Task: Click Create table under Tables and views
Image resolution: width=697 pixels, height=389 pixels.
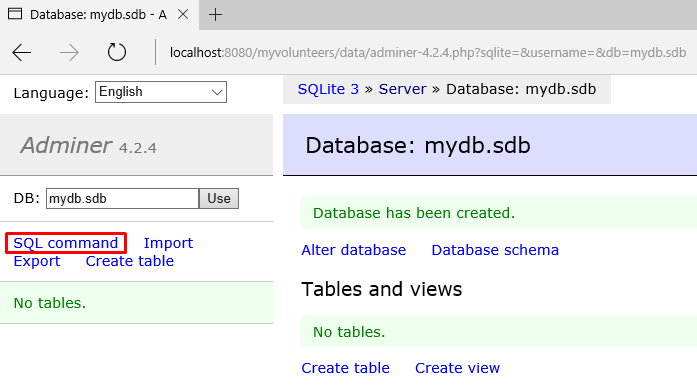Action: click(345, 368)
